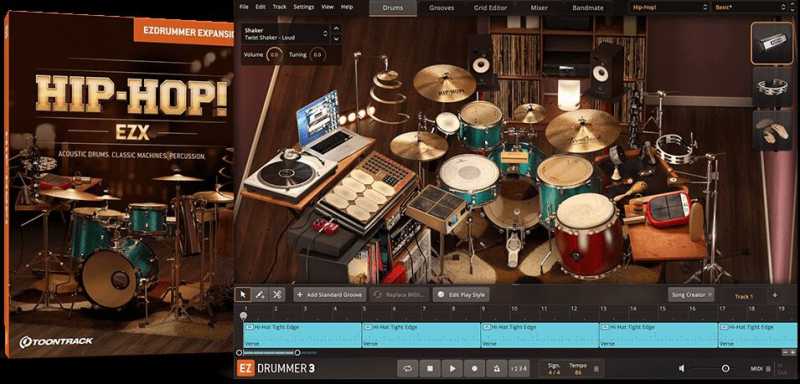Open the Help menu
Viewport: 800px width, 384px height.
tap(347, 7)
